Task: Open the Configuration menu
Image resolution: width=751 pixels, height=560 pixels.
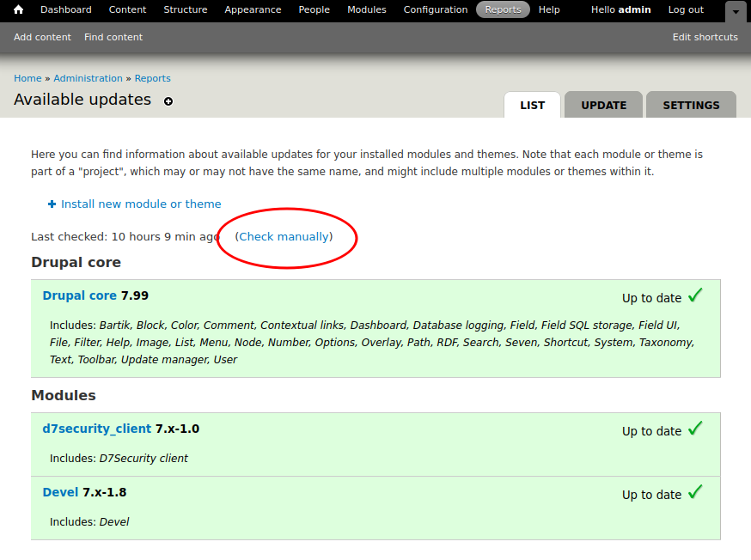Action: point(436,9)
